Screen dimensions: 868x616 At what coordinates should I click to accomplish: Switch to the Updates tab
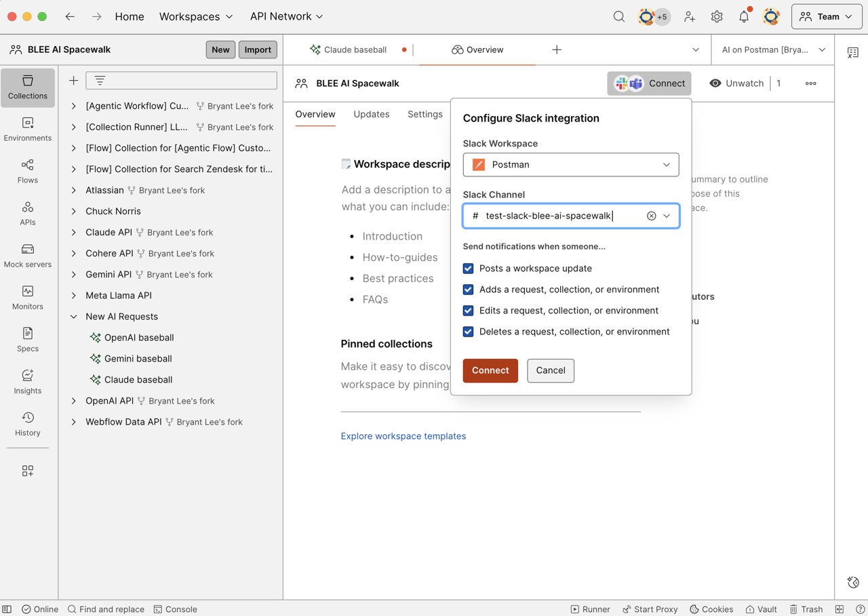pyautogui.click(x=371, y=114)
